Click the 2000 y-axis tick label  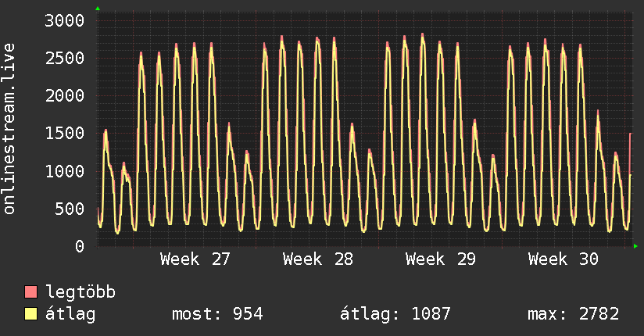pyautogui.click(x=65, y=95)
